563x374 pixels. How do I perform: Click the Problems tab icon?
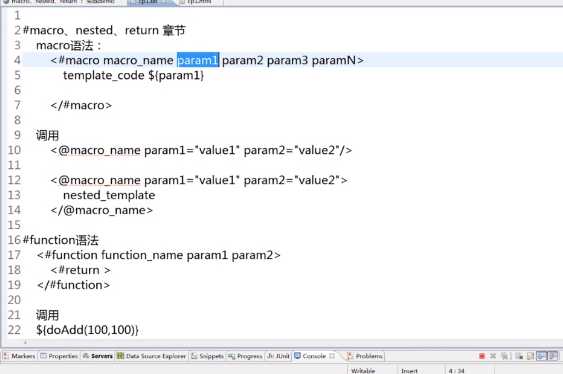pos(349,356)
